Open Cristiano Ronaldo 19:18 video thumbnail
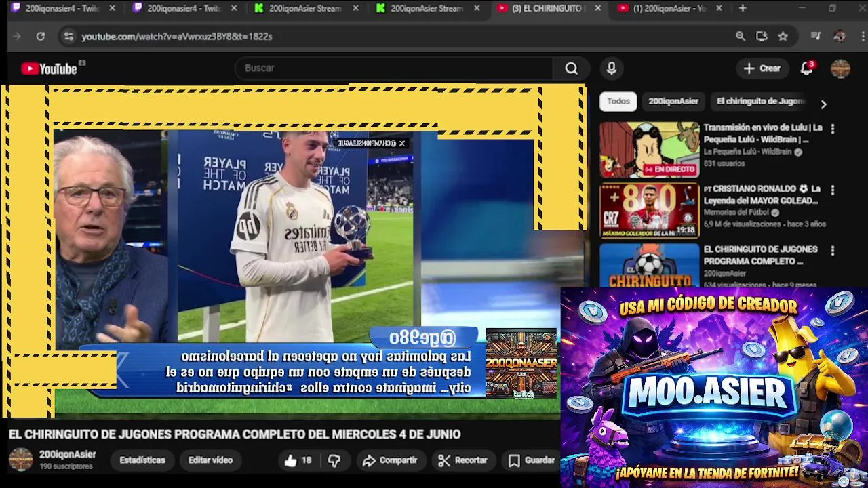This screenshot has width=868, height=488. (649, 211)
